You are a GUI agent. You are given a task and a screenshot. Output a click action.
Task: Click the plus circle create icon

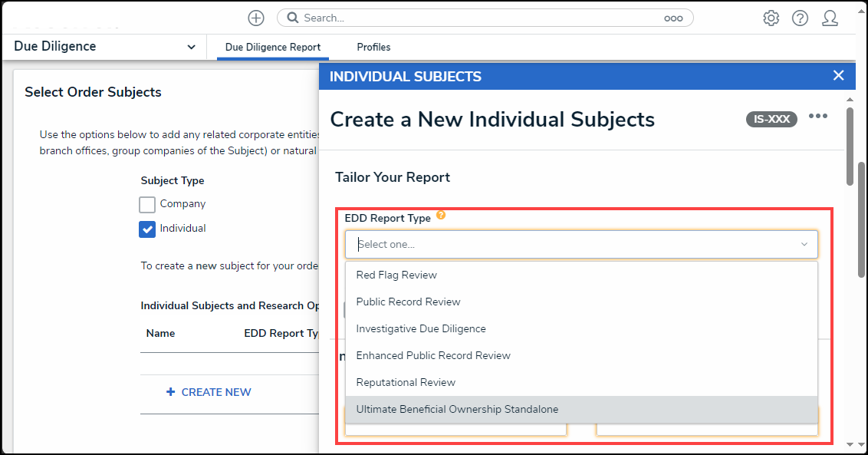click(x=256, y=18)
